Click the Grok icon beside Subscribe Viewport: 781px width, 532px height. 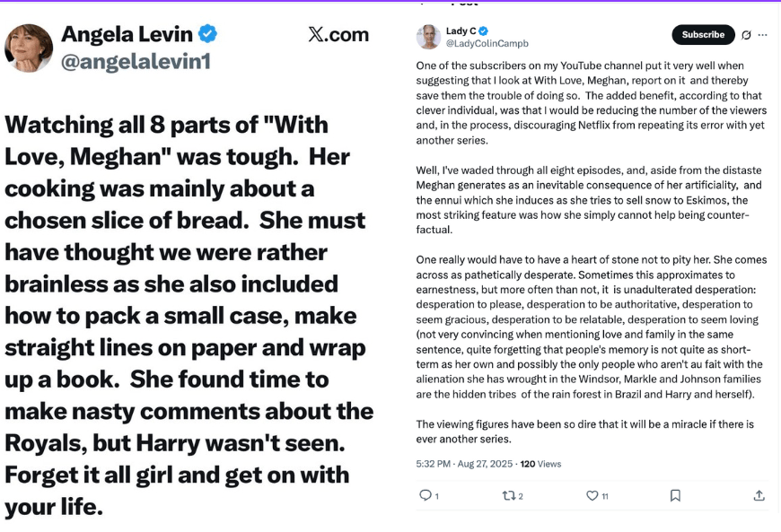pyautogui.click(x=746, y=35)
